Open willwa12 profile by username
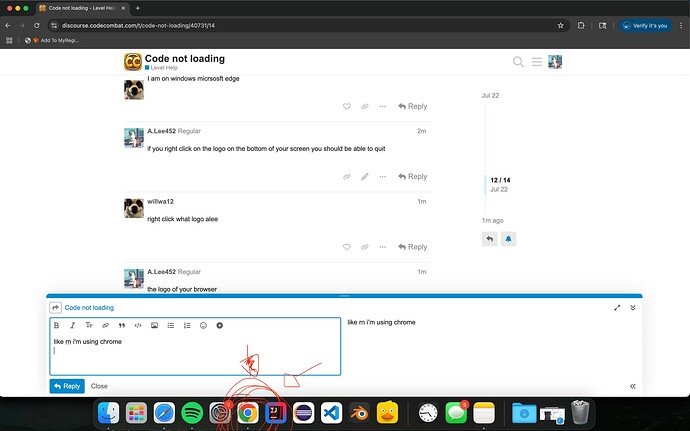This screenshot has height=431, width=690. (161, 202)
